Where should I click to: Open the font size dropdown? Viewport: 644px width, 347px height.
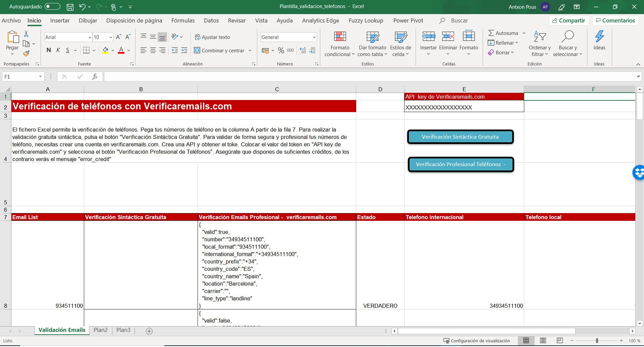coord(111,37)
